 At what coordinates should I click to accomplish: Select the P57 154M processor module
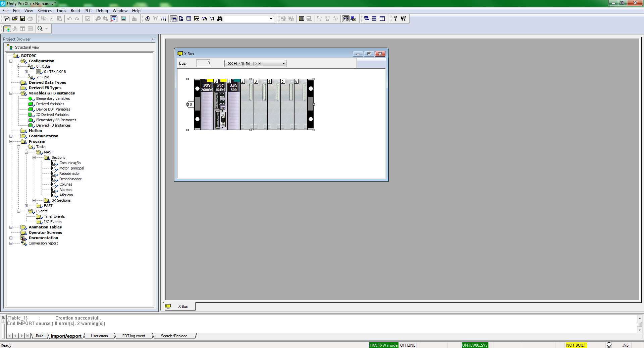click(x=220, y=105)
